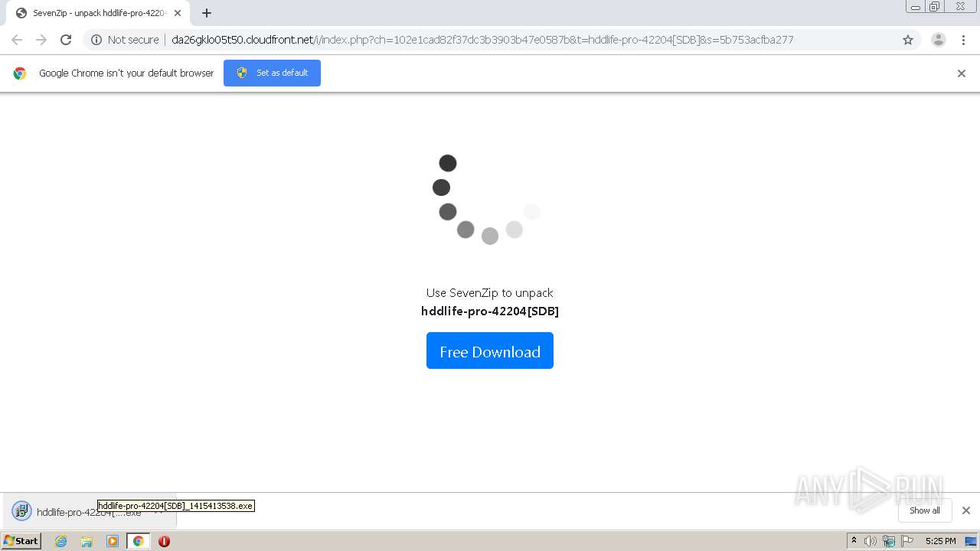Open the Not secure site info icon
The height and width of the screenshot is (551, 980).
pyautogui.click(x=96, y=40)
